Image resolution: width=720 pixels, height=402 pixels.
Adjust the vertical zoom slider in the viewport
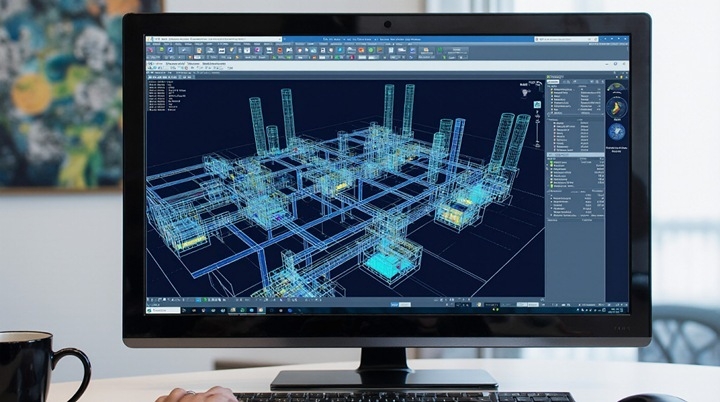537,129
